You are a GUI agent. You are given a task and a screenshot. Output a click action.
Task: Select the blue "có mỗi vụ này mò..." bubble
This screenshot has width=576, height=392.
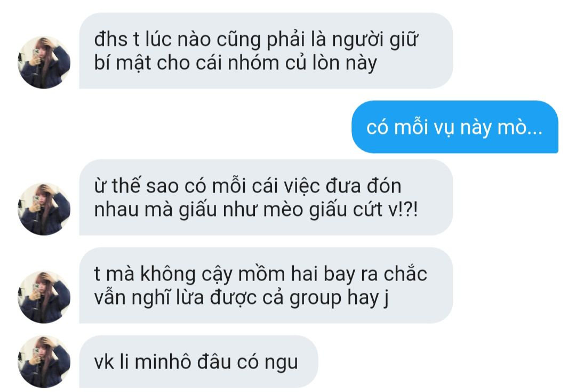pos(455,127)
